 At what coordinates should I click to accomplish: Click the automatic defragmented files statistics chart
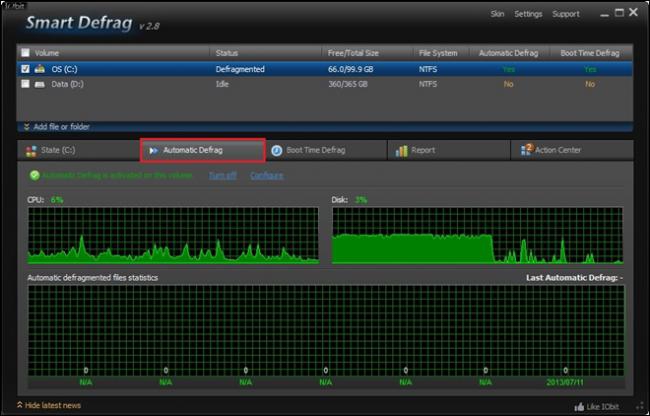click(x=326, y=330)
